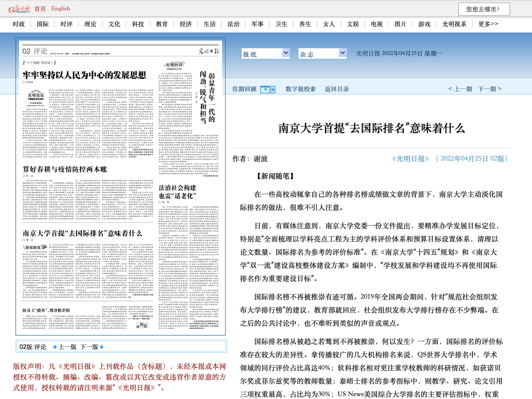The width and height of the screenshot is (532, 399).
Task: Open the 教育 navigation item
Action: [162, 24]
